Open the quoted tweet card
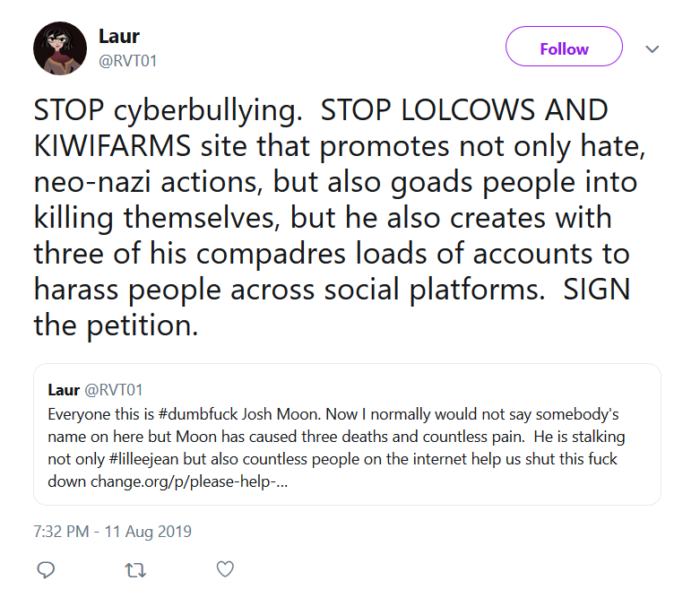The width and height of the screenshot is (700, 598). (x=348, y=435)
